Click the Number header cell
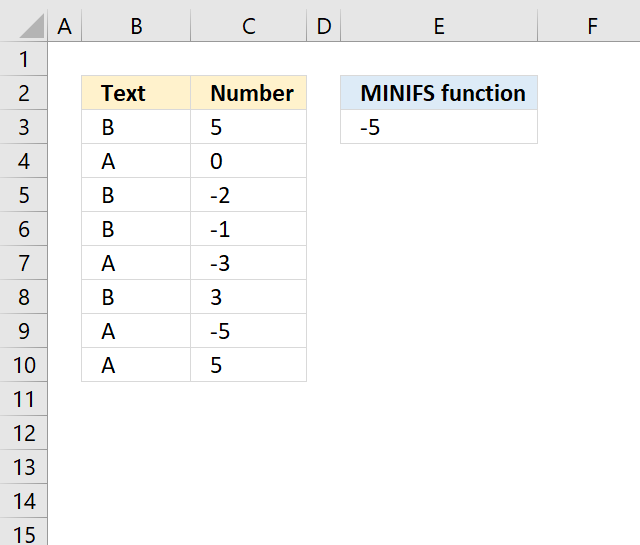 [249, 93]
